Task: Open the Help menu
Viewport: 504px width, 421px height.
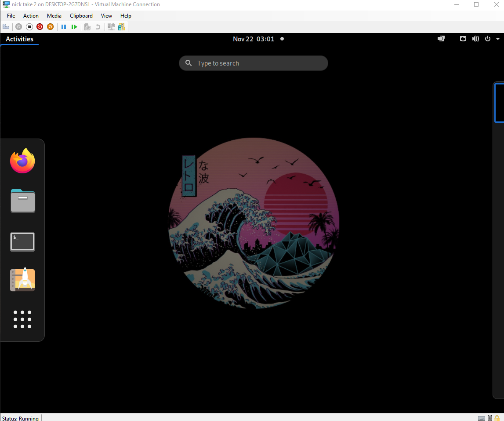Action: tap(126, 16)
